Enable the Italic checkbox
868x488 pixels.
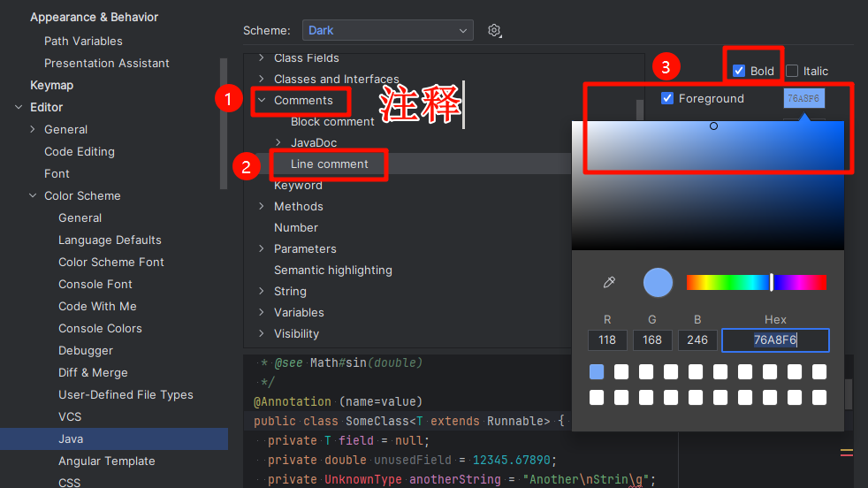[792, 71]
